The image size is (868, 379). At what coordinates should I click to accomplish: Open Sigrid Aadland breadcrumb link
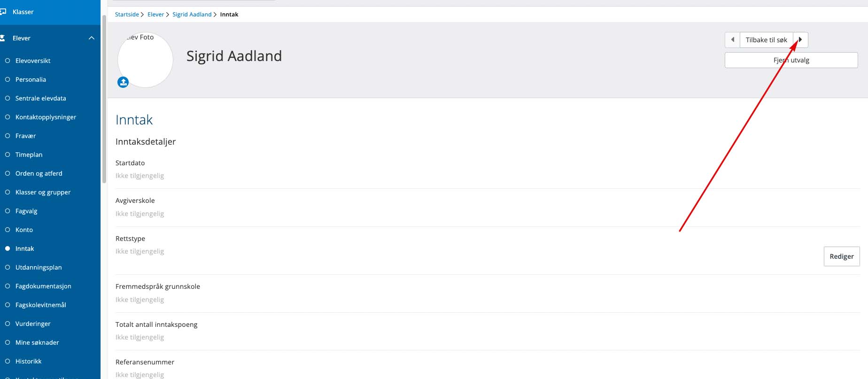192,15
